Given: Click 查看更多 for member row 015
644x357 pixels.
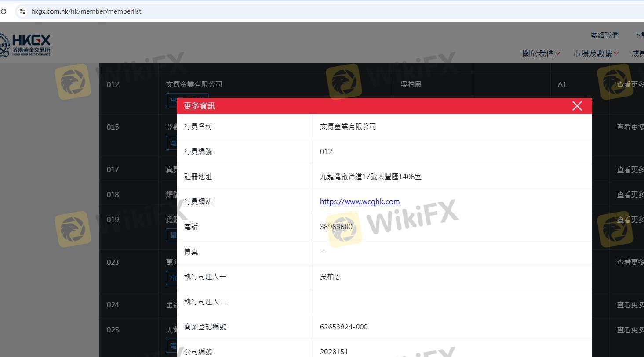Looking at the screenshot, I should [x=630, y=127].
